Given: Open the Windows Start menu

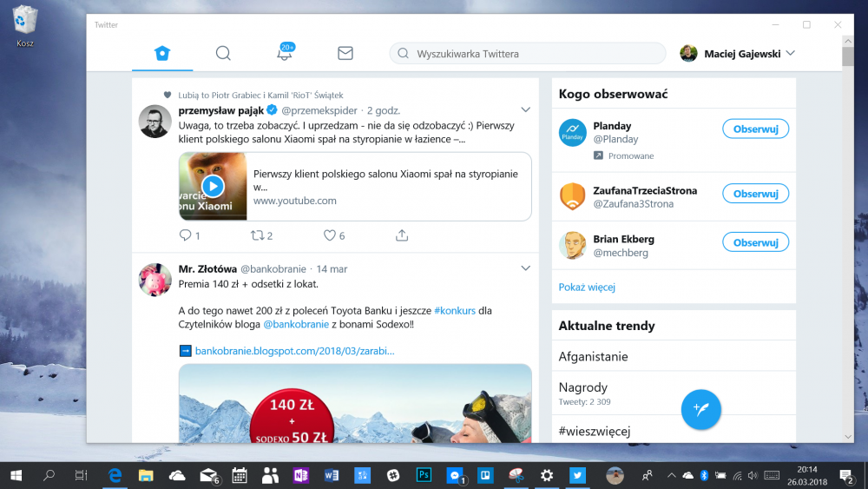Looking at the screenshot, I should 16,475.
